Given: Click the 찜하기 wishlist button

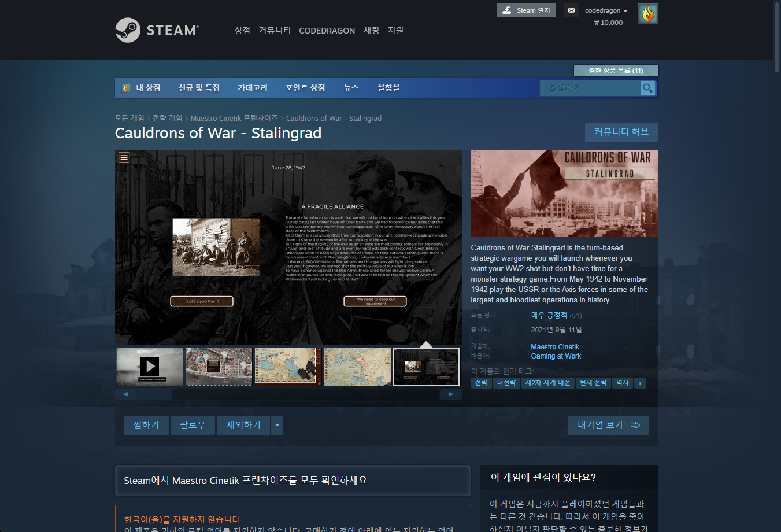Looking at the screenshot, I should coord(146,425).
